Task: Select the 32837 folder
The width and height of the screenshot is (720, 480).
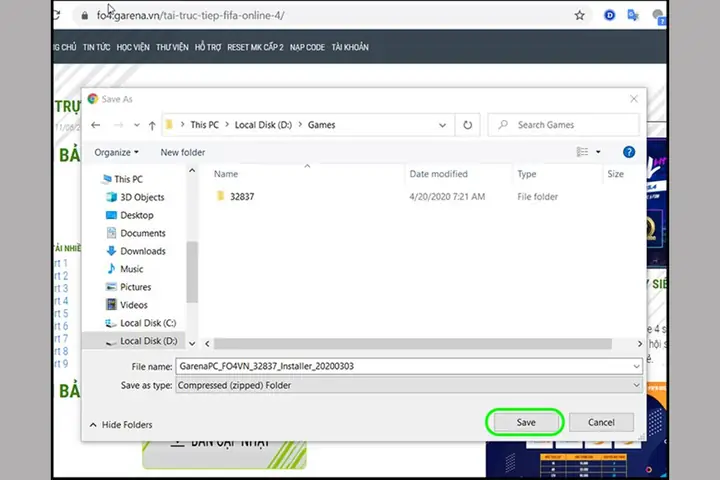Action: pyautogui.click(x=235, y=197)
